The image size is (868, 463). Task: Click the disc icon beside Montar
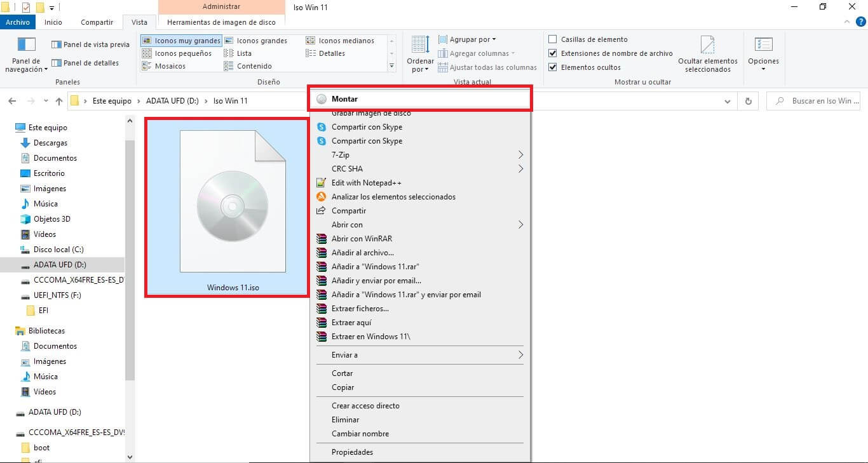tap(322, 99)
